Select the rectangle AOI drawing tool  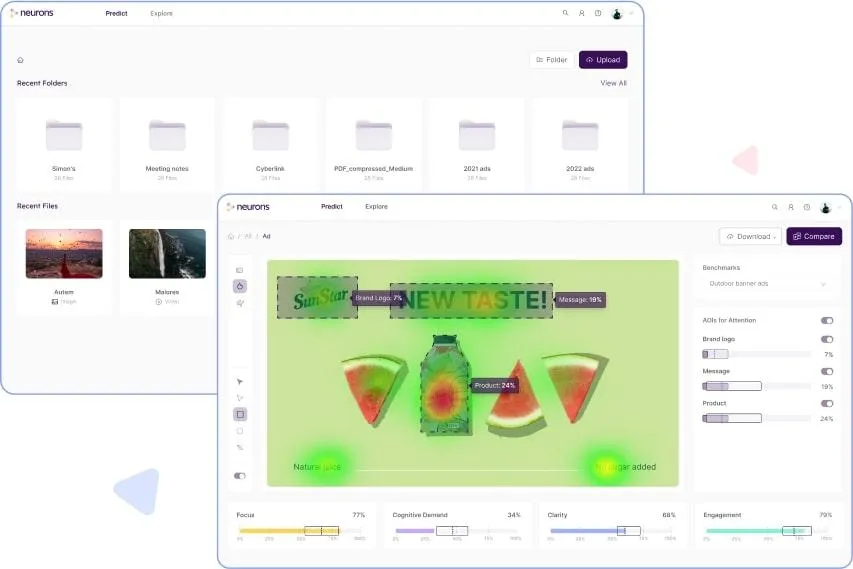pyautogui.click(x=240, y=415)
